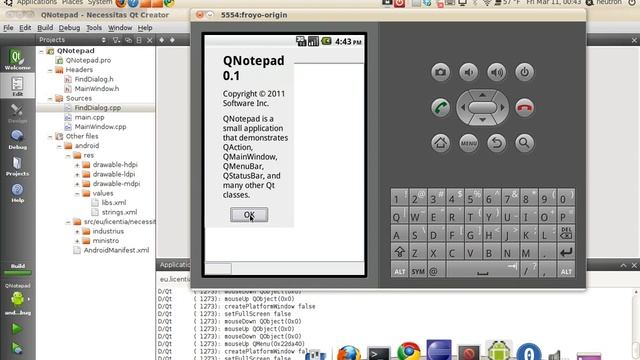
Task: Click emulator keyboard Enter key
Action: pyautogui.click(x=566, y=253)
